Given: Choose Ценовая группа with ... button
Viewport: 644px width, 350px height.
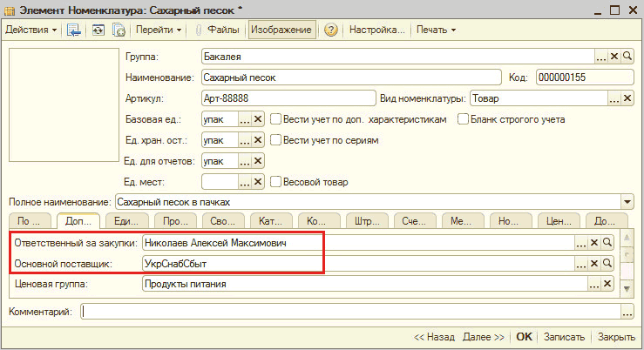Looking at the screenshot, I should tap(594, 284).
